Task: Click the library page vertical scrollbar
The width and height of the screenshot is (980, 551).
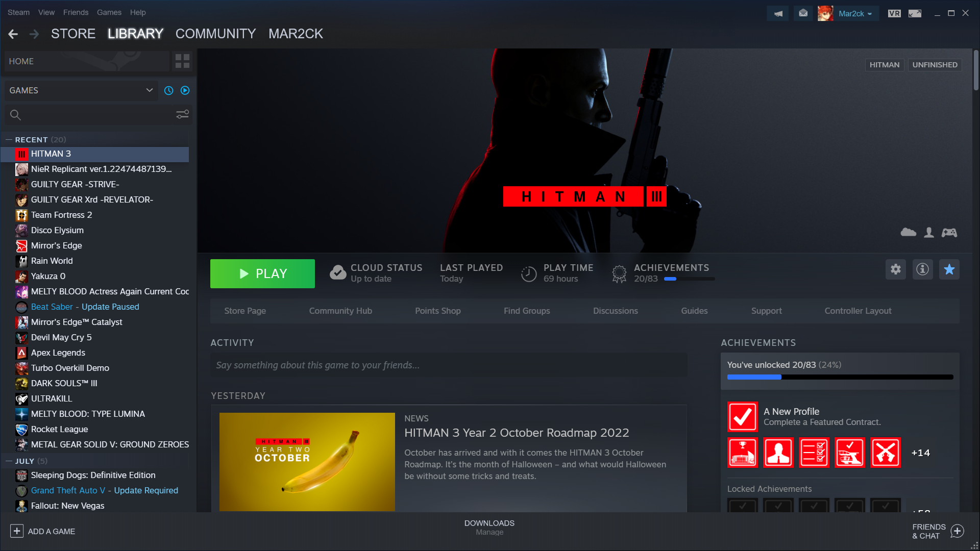Action: (976, 70)
